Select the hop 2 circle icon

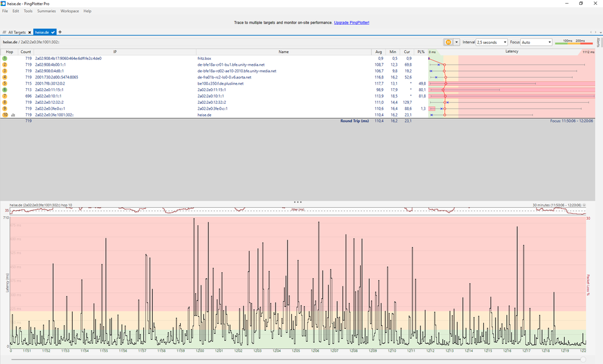pyautogui.click(x=5, y=65)
